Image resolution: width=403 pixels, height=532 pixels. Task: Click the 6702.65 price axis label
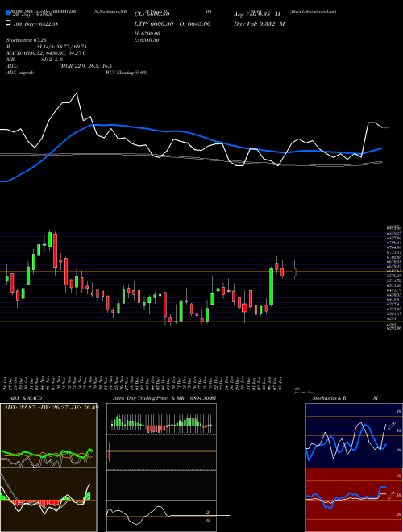[x=394, y=257]
